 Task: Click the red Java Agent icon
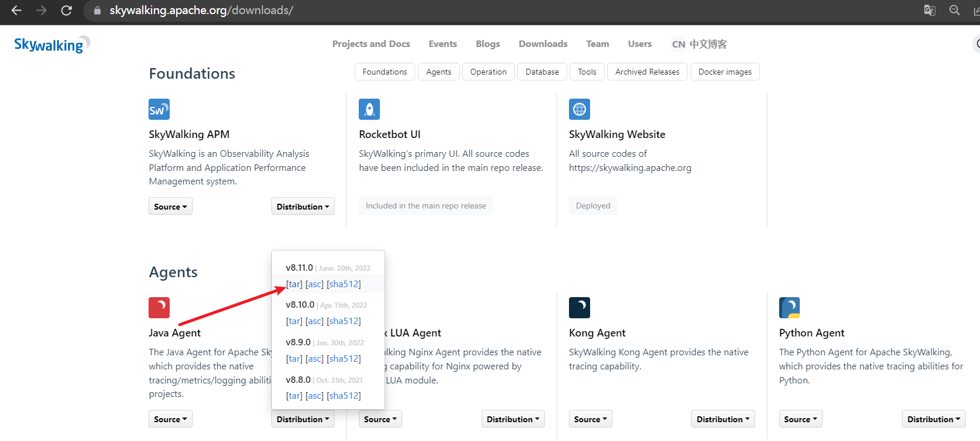[x=159, y=308]
